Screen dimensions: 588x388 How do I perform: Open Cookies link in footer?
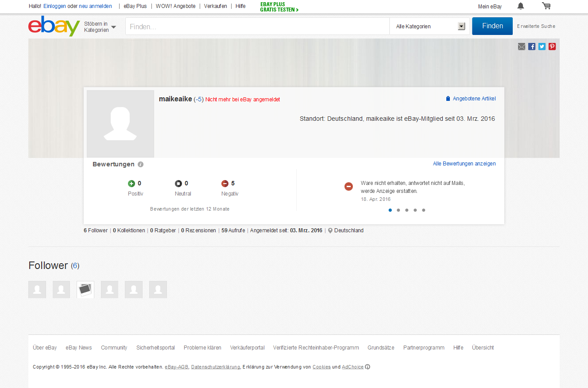click(321, 367)
